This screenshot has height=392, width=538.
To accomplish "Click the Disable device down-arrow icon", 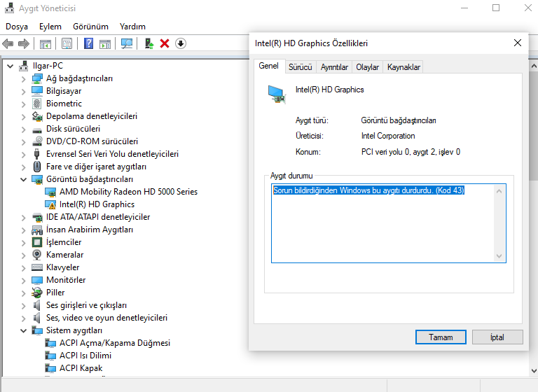I will (x=181, y=43).
